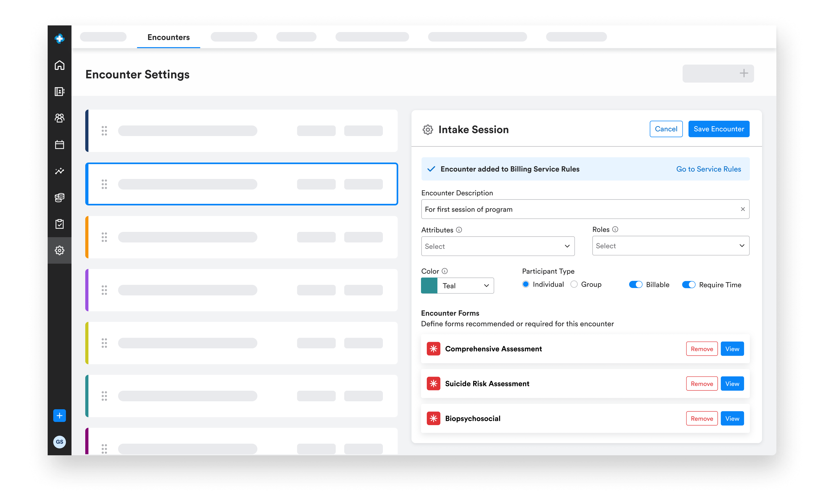Image resolution: width=824 pixels, height=504 pixels.
Task: Open the analytics chart sidebar icon
Action: (x=60, y=171)
